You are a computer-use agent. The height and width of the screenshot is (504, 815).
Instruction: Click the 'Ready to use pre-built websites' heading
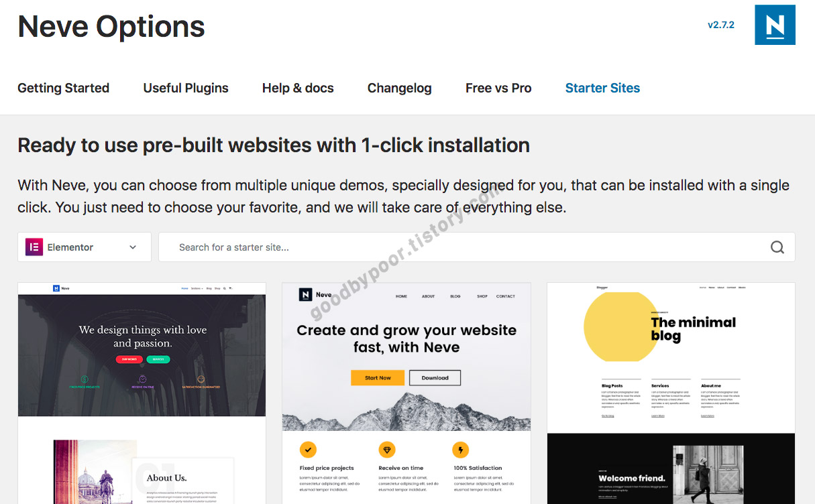pos(274,145)
